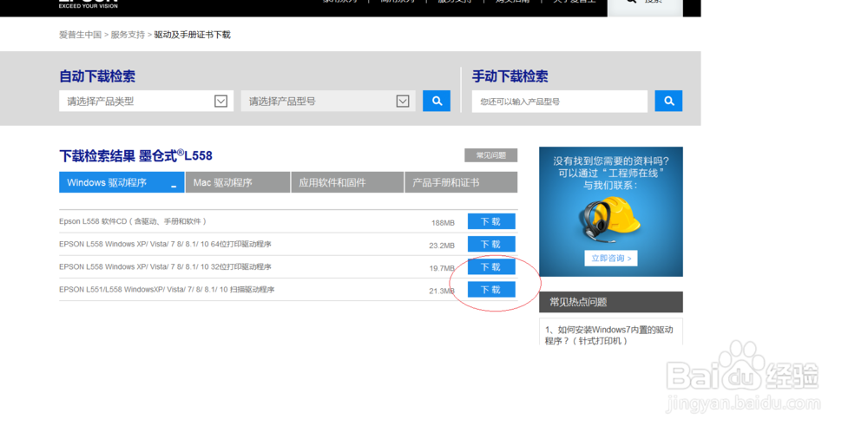
Task: Open the Windows7内置的驱动程序 FAQ link
Action: [x=608, y=335]
